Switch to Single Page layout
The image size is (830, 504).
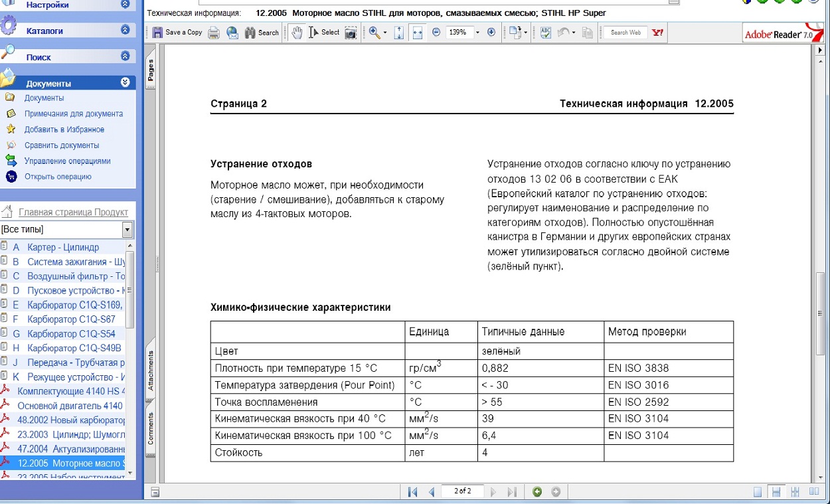click(758, 492)
